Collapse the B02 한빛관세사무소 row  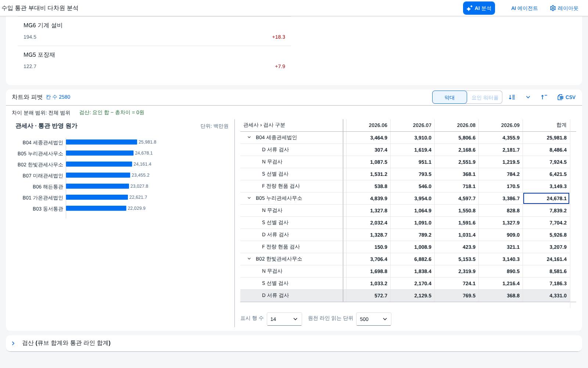249,259
